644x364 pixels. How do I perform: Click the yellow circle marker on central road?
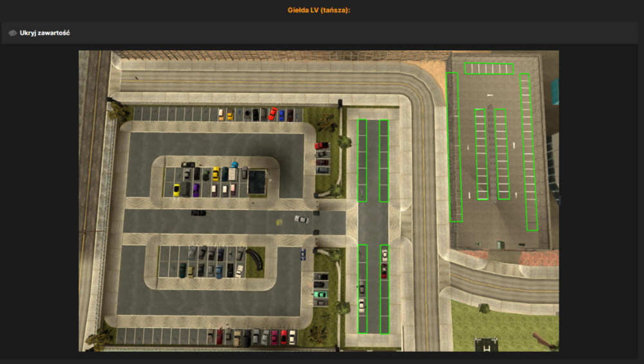pyautogui.click(x=279, y=222)
